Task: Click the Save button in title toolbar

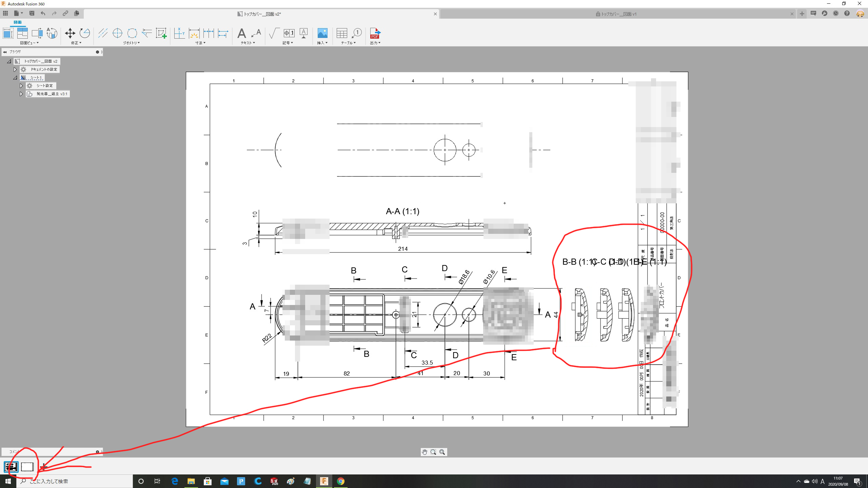Action: click(32, 13)
